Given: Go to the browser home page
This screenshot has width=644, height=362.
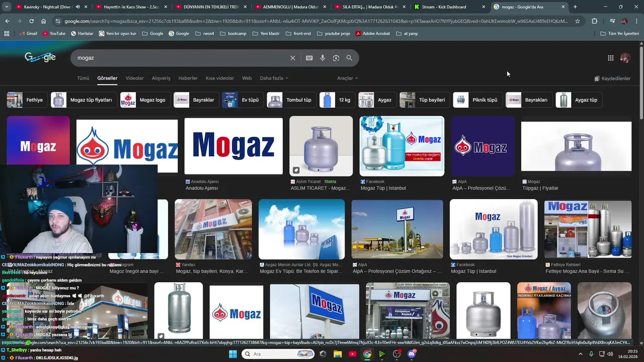Looking at the screenshot, I should [x=43, y=21].
